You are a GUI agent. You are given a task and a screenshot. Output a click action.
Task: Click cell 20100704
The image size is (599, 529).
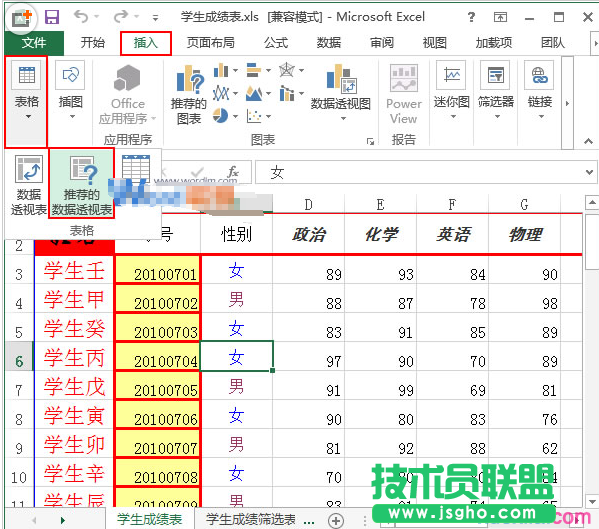click(157, 357)
